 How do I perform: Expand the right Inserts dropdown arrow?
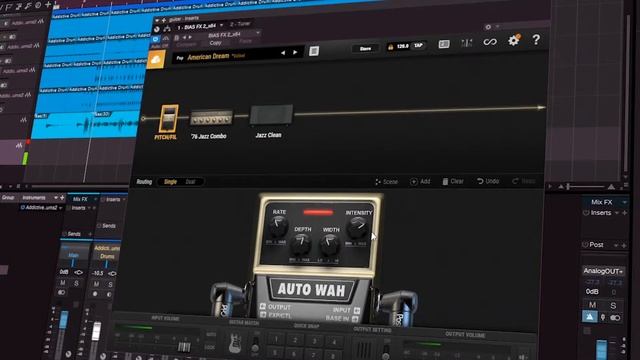coord(617,213)
